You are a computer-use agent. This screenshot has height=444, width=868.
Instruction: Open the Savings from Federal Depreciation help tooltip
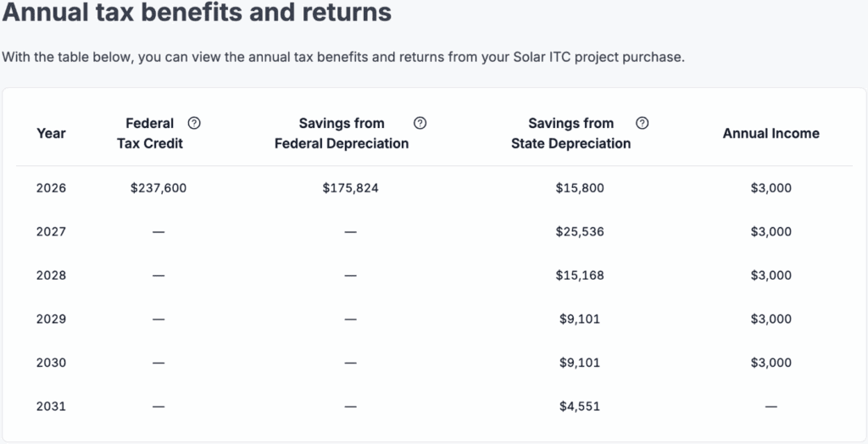pos(420,124)
